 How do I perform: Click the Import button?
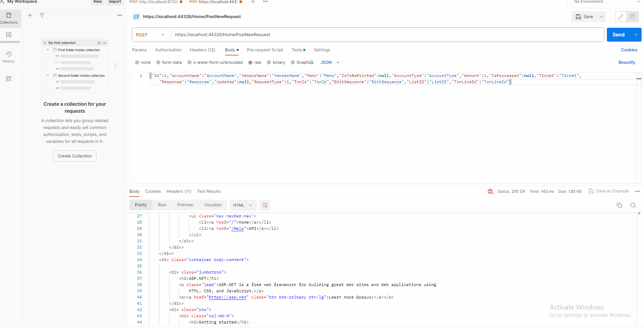115,2
